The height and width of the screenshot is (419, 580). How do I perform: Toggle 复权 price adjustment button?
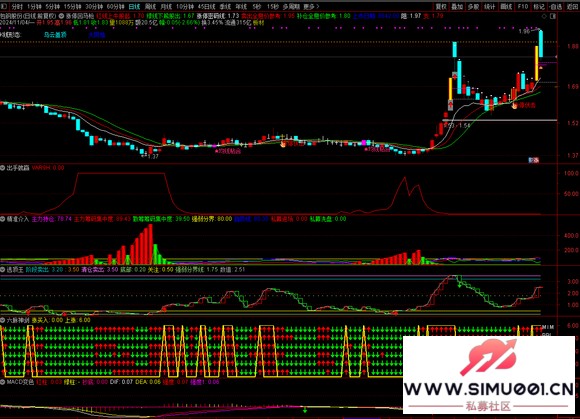[441, 6]
